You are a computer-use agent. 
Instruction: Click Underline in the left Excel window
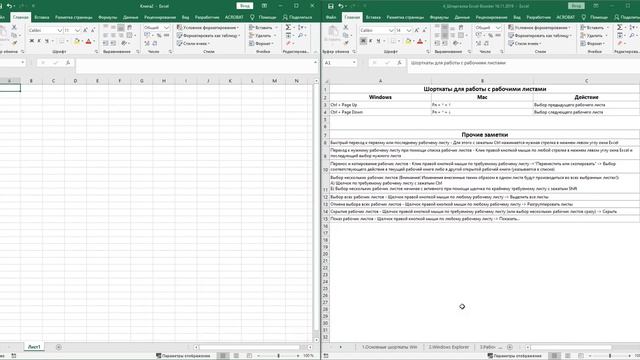pyautogui.click(x=47, y=41)
